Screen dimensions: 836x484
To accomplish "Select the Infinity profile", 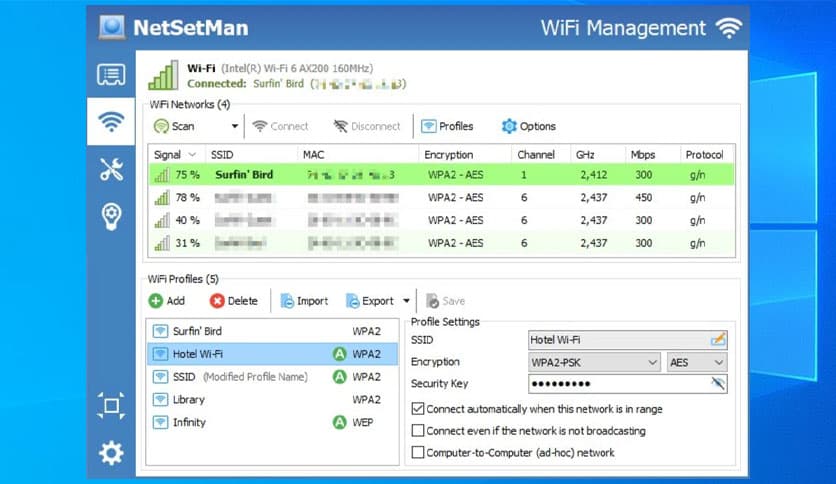I will click(272, 423).
